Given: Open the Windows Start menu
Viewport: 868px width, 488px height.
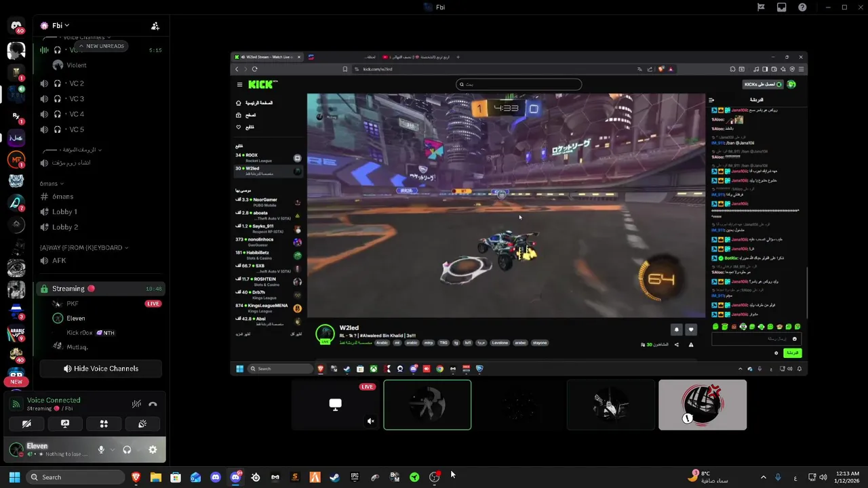Looking at the screenshot, I should pos(14,477).
